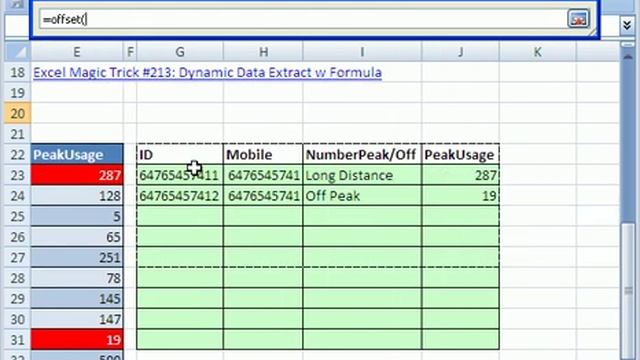
Task: Click the NumberPeak/Off header cell
Action: pos(362,154)
